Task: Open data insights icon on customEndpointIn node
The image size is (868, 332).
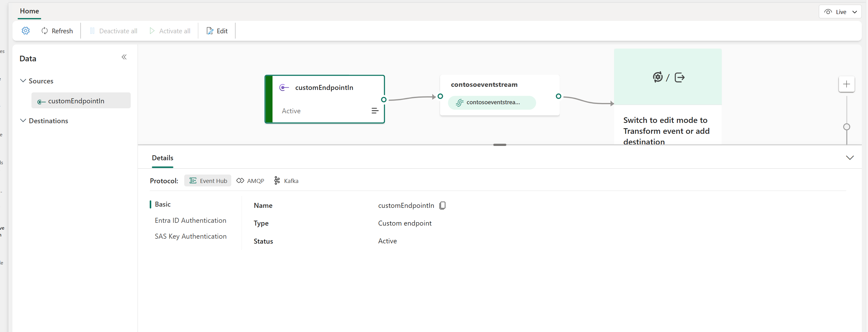Action: 375,110
